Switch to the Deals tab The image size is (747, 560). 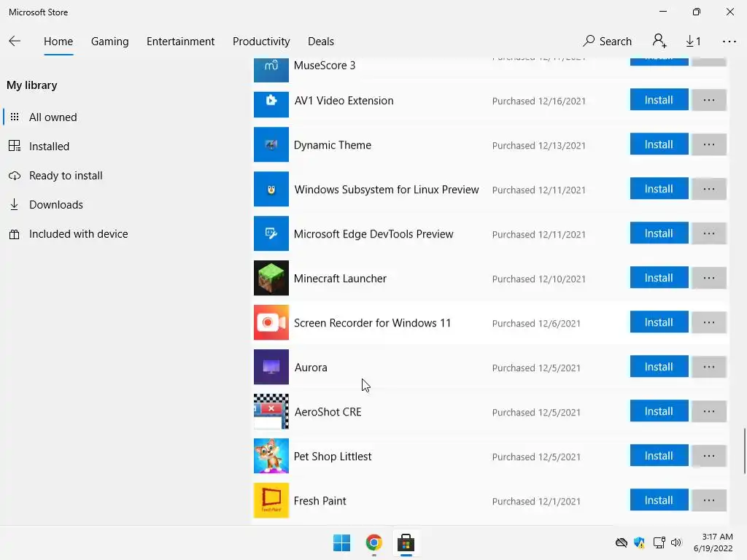click(x=321, y=42)
